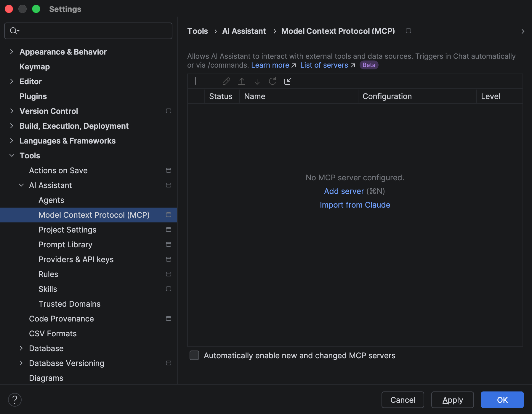Click the Add server link
Image resolution: width=532 pixels, height=414 pixels.
[344, 191]
